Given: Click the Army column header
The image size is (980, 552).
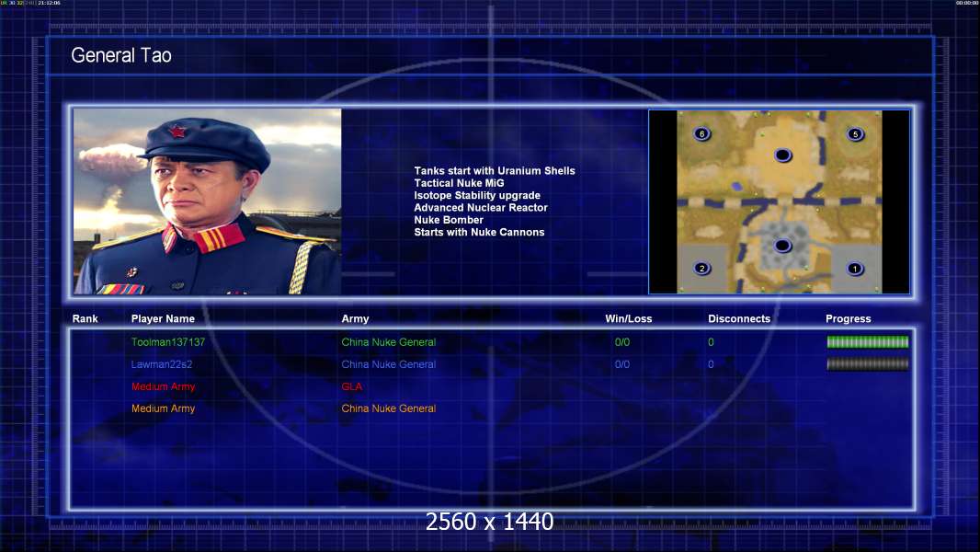Looking at the screenshot, I should click(x=355, y=319).
